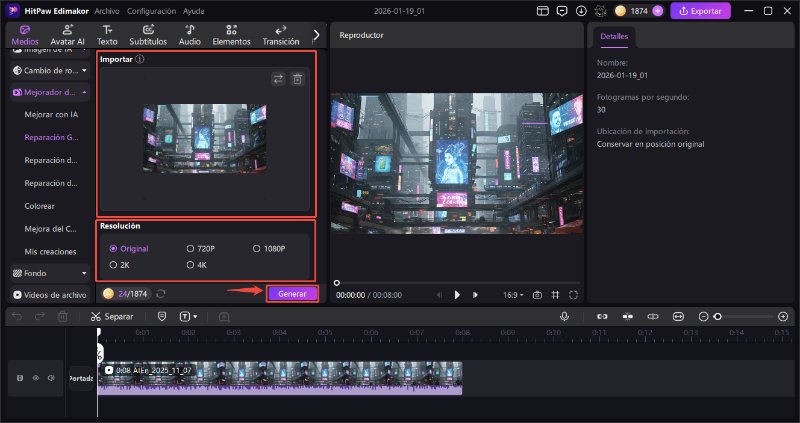Image resolution: width=800 pixels, height=423 pixels.
Task: Take a snapshot with camera icon
Action: tap(537, 295)
